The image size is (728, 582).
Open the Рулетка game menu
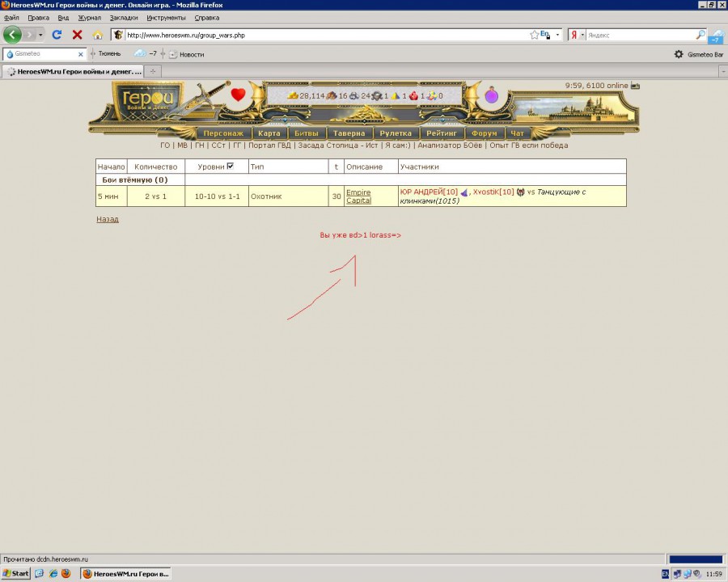pyautogui.click(x=396, y=133)
